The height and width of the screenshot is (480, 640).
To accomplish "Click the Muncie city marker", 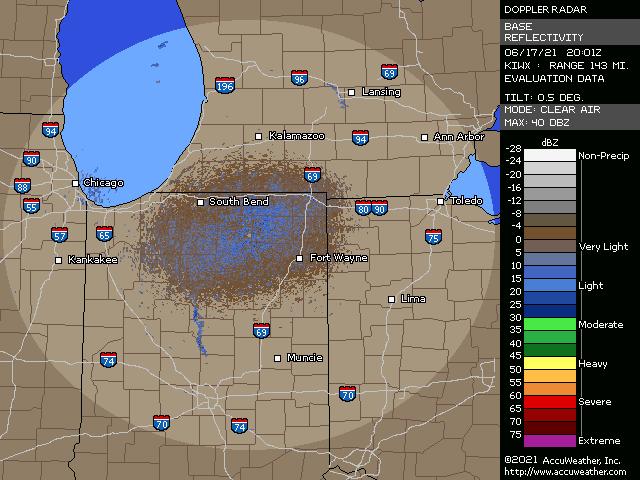I will click(x=277, y=358).
